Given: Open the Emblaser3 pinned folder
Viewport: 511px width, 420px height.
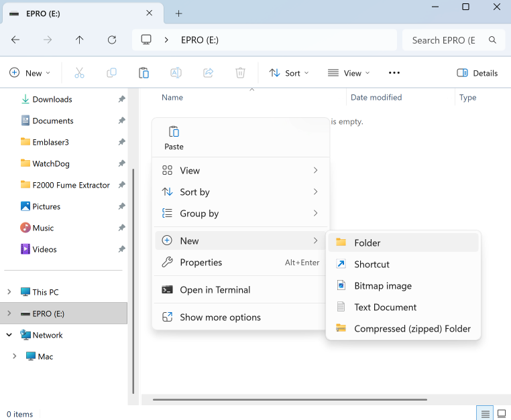Looking at the screenshot, I should 50,142.
